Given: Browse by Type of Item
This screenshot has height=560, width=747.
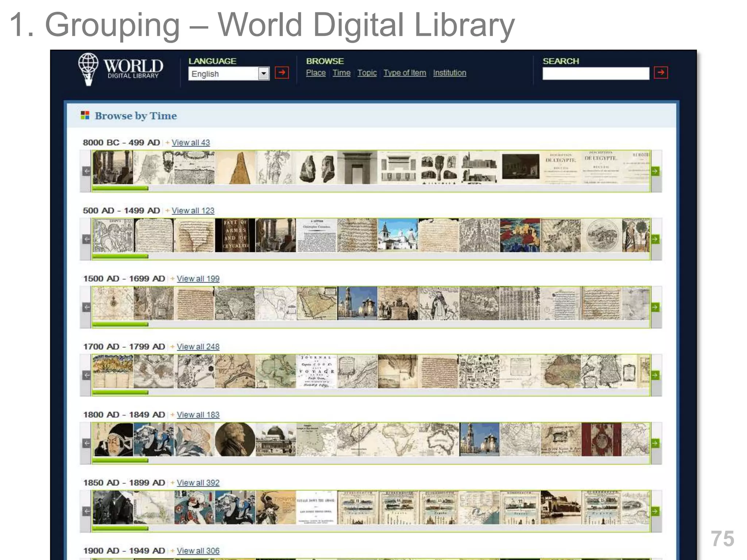Looking at the screenshot, I should tap(405, 73).
